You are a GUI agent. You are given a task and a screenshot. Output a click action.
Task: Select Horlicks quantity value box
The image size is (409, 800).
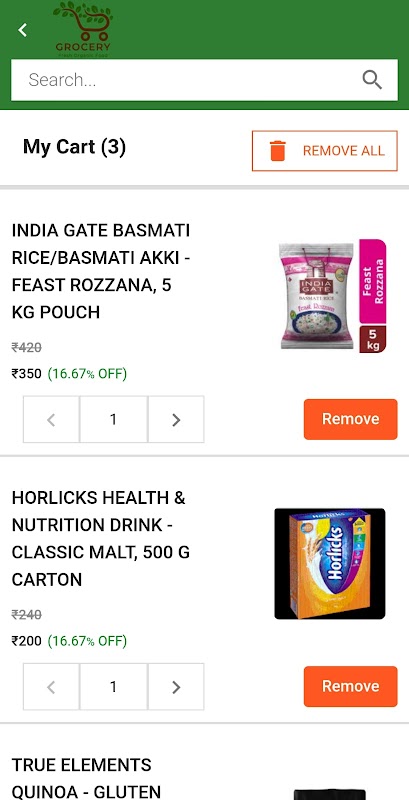point(113,687)
